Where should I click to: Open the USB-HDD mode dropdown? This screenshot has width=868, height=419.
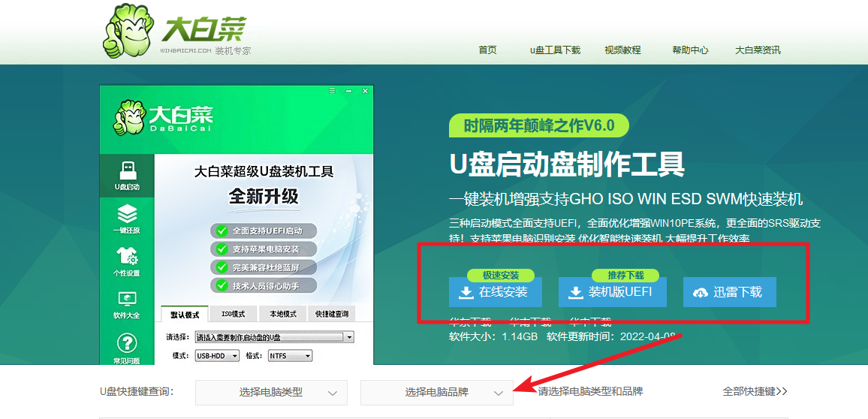[217, 356]
